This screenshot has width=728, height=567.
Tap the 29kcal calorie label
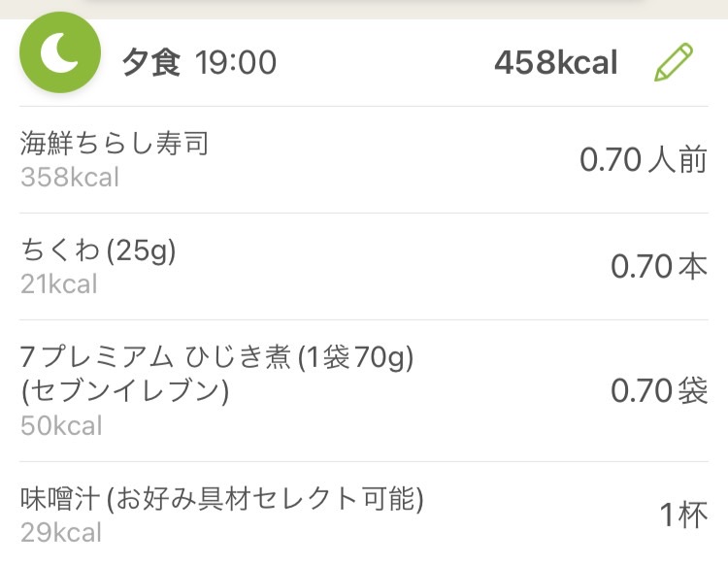[x=61, y=532]
